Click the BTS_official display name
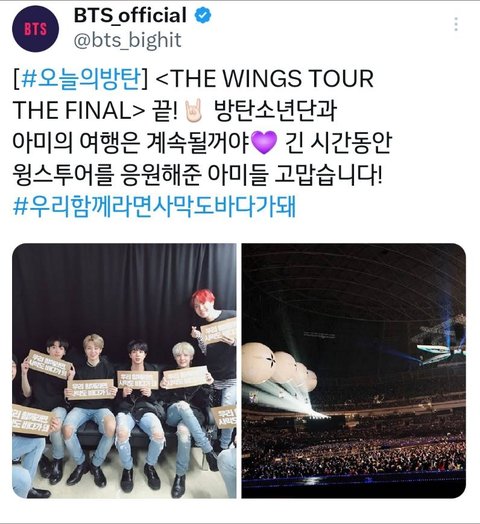Viewport: 480px width, 524px height. coord(130,16)
